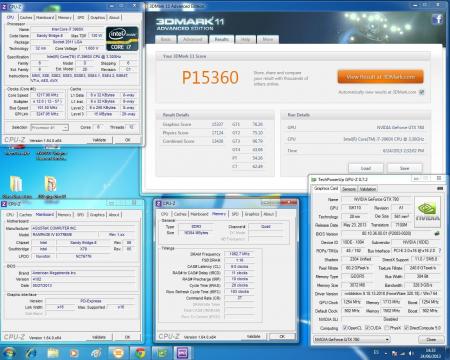Open the GeForce GTX 780 device dropdown

point(352,339)
